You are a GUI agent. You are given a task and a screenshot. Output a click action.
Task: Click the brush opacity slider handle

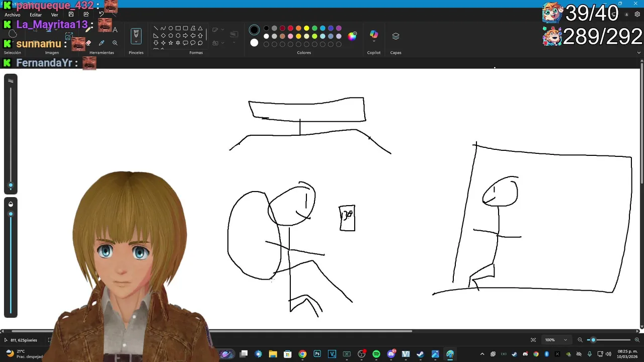click(11, 214)
